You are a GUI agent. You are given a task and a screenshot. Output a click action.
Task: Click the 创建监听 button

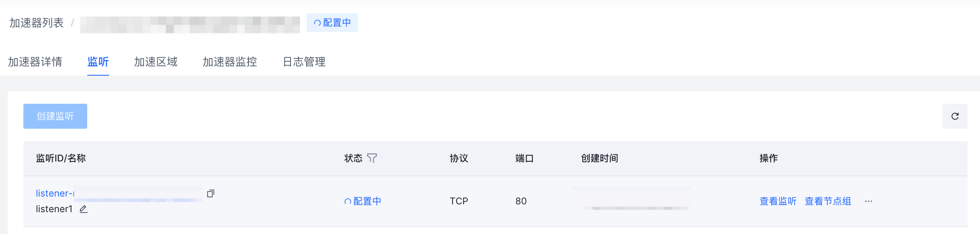coord(55,116)
